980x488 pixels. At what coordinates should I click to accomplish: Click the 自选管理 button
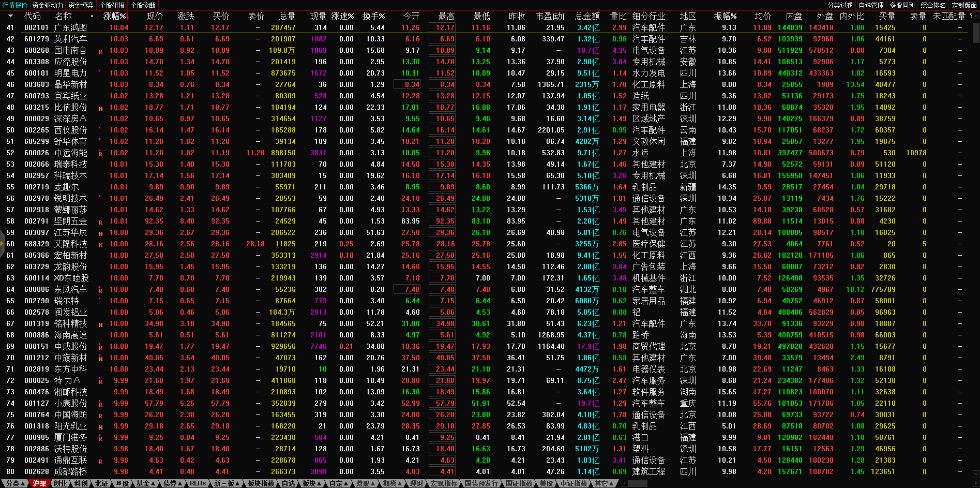[871, 5]
